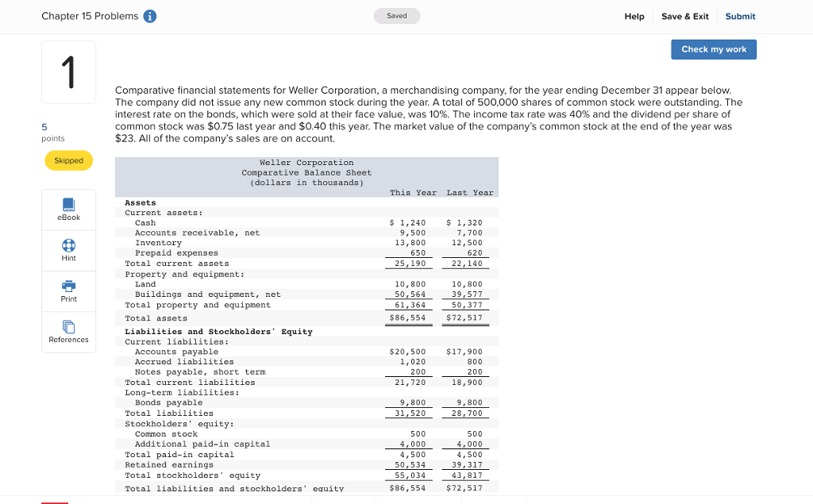Click the 55,034 total stockholders' equity value
Screen dimensions: 813x504
[x=410, y=475]
